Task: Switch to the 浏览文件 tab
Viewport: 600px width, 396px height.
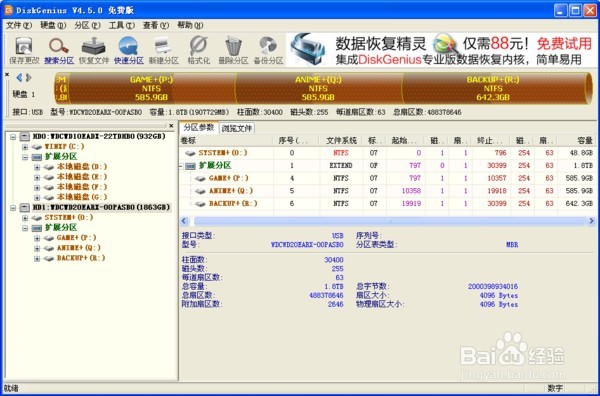Action: [x=237, y=128]
